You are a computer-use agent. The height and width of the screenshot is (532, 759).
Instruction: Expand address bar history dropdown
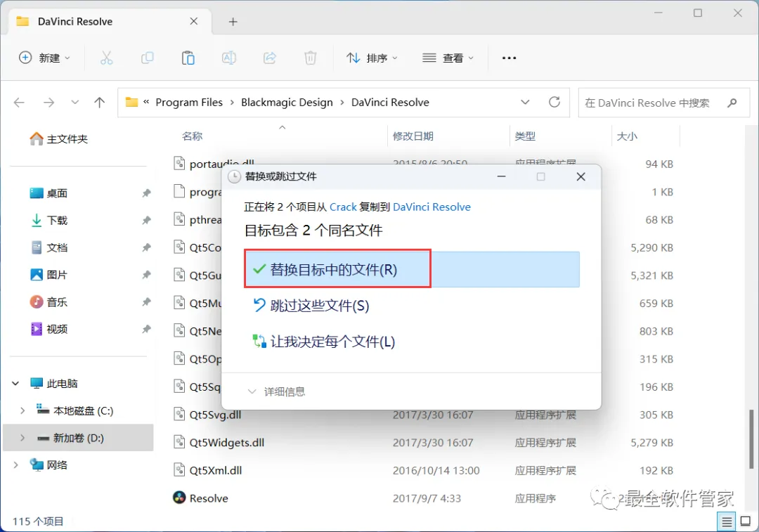coord(525,102)
